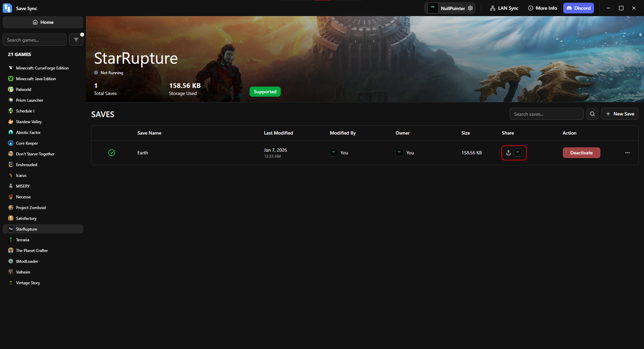Click the Save Sync app logo
Screen dimensions: 644x349
point(7,8)
